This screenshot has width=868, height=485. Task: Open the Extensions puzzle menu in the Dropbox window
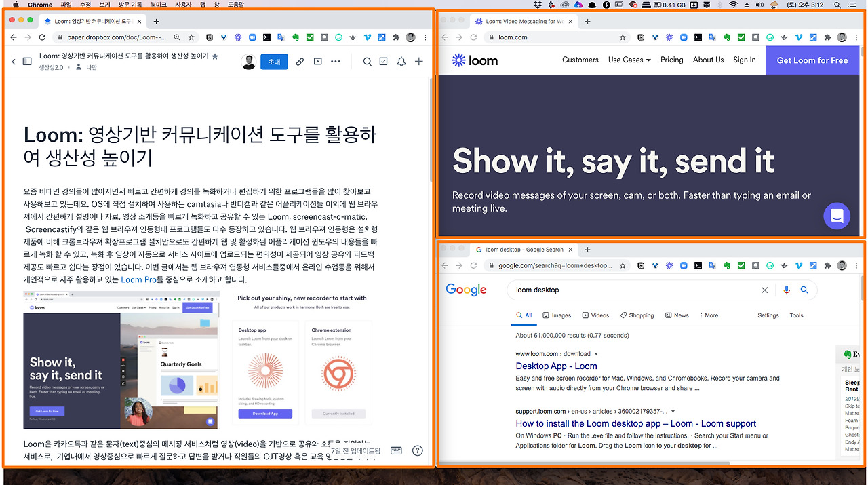pos(397,37)
